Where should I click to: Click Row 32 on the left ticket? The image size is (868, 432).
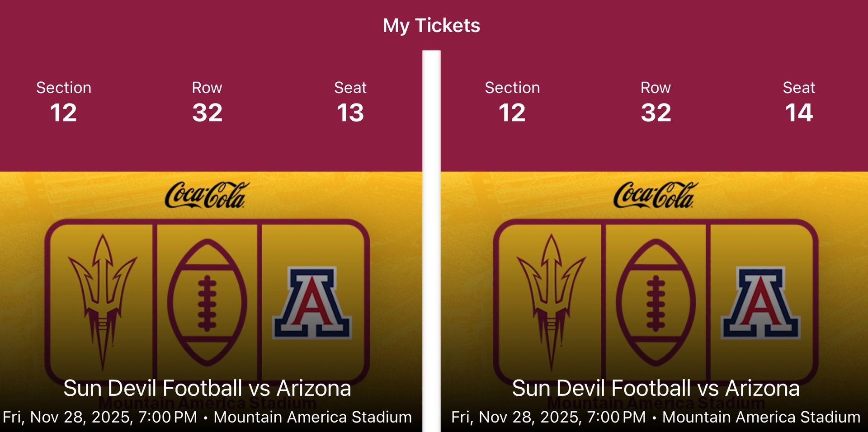click(x=207, y=112)
